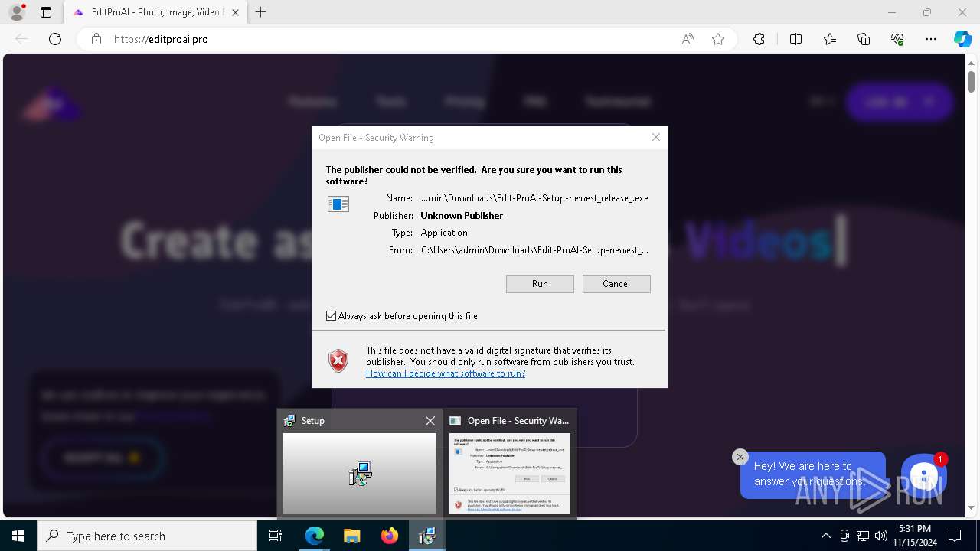
Task: Show hidden system tray icons
Action: point(825,536)
